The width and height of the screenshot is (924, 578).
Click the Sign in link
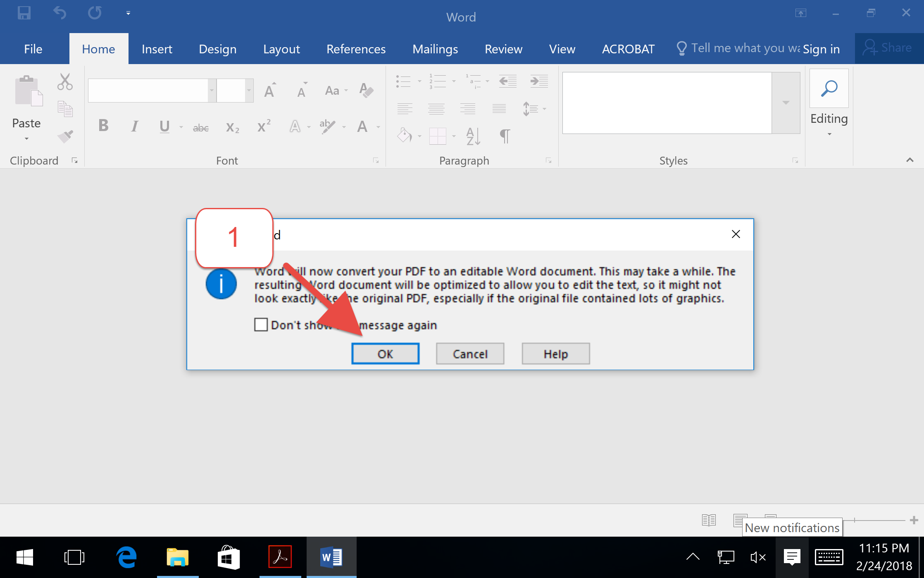[821, 49]
